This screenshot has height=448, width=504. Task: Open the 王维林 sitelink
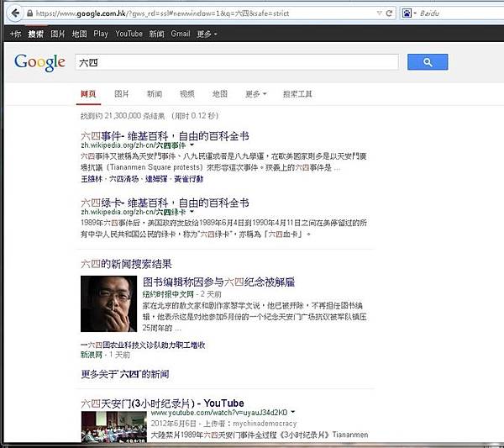[x=92, y=179]
